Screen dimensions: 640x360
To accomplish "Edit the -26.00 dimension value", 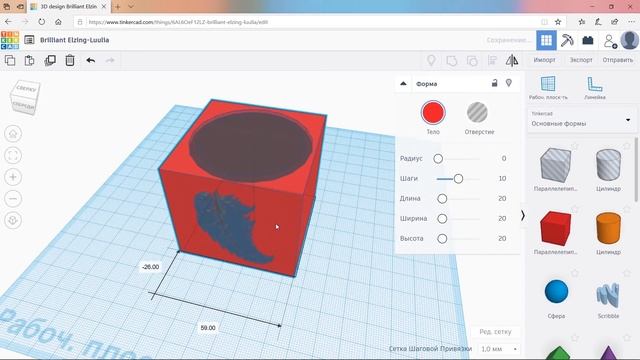I will coord(150,267).
